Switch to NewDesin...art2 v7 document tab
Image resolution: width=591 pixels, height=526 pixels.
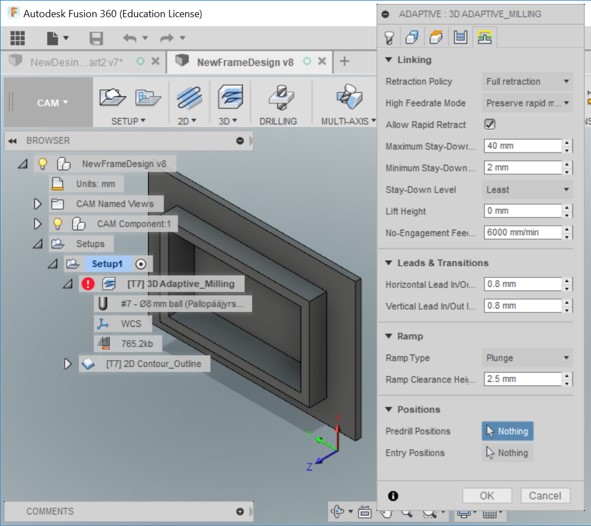[x=77, y=62]
